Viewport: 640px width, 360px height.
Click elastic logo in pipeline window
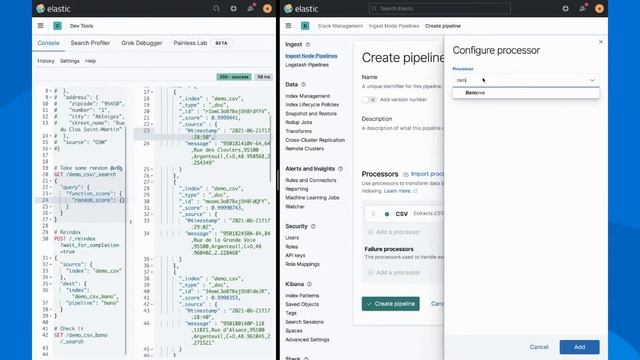(x=301, y=9)
